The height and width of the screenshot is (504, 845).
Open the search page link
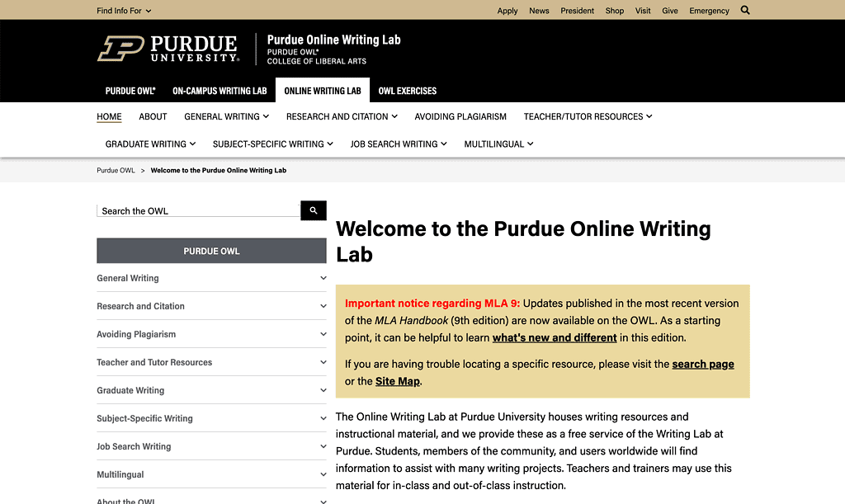[703, 364]
